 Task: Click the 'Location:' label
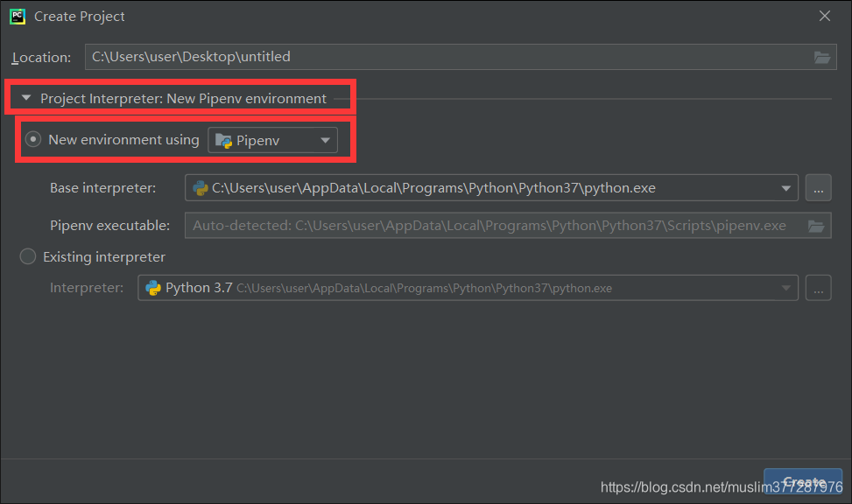pyautogui.click(x=41, y=57)
